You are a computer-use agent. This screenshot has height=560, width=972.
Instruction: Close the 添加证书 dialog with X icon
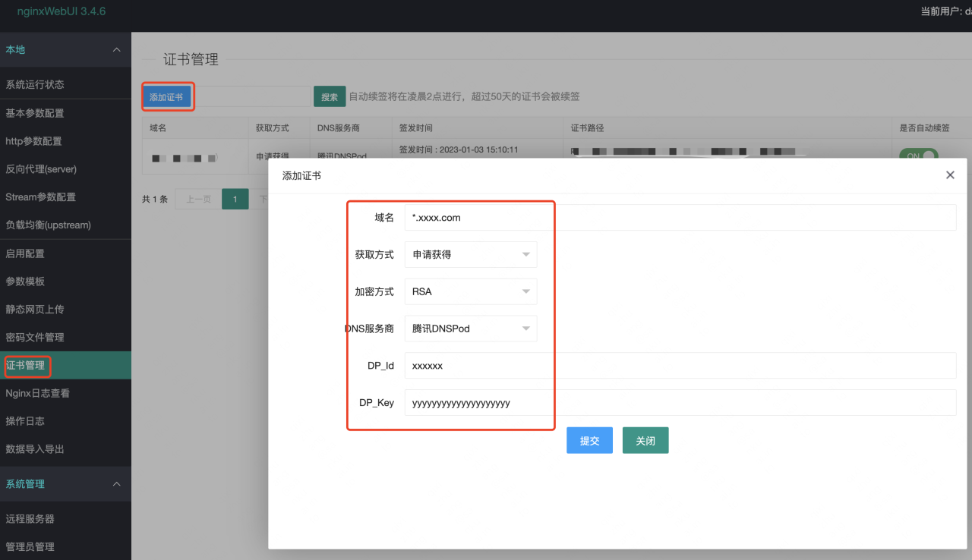(950, 175)
